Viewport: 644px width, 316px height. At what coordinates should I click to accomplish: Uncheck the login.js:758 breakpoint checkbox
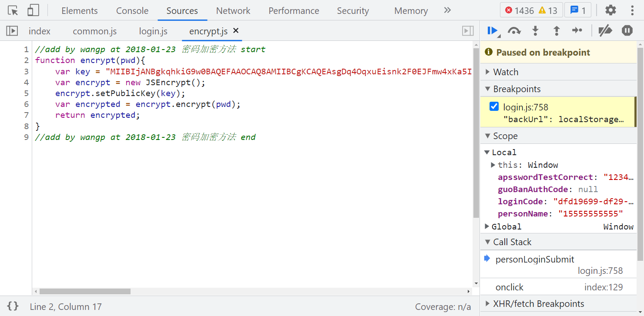[494, 106]
